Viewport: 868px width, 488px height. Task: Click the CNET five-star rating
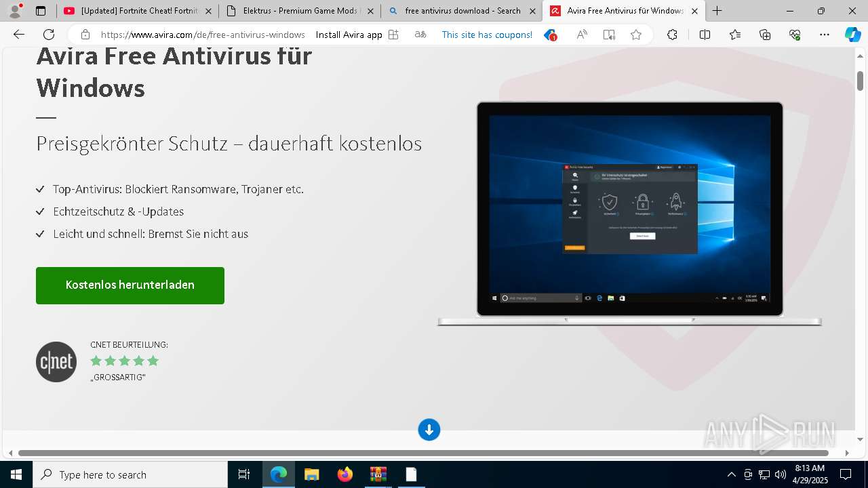tap(124, 361)
